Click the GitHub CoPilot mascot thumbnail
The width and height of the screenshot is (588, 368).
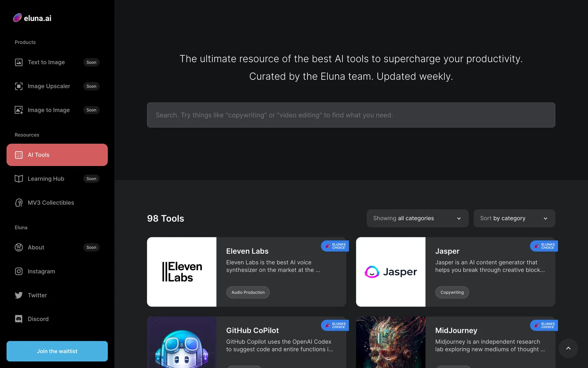182,342
